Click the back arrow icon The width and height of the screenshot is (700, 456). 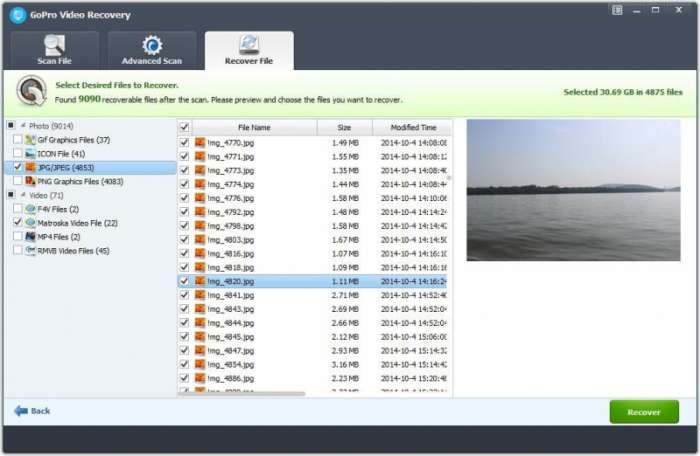click(20, 411)
